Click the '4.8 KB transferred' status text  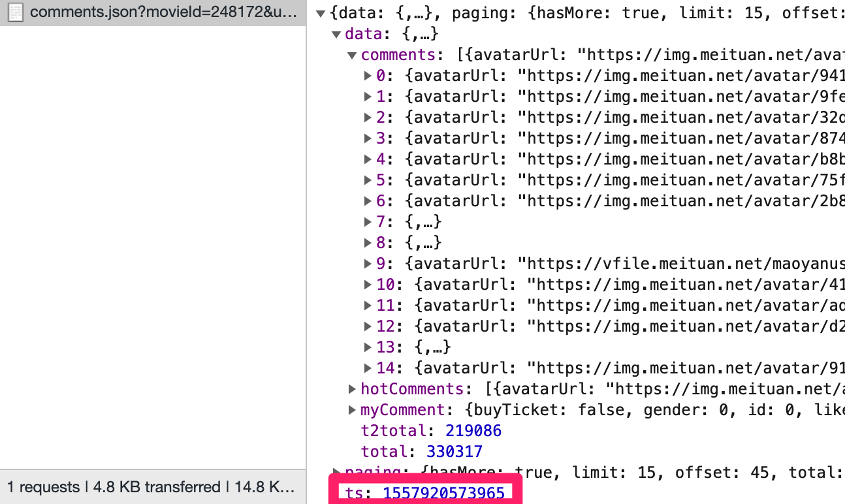tap(157, 487)
